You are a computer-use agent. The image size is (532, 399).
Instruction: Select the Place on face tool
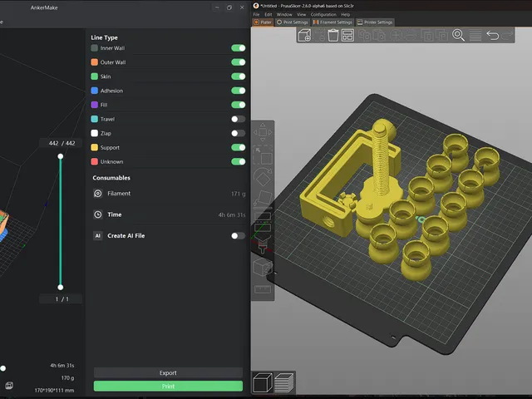263,198
